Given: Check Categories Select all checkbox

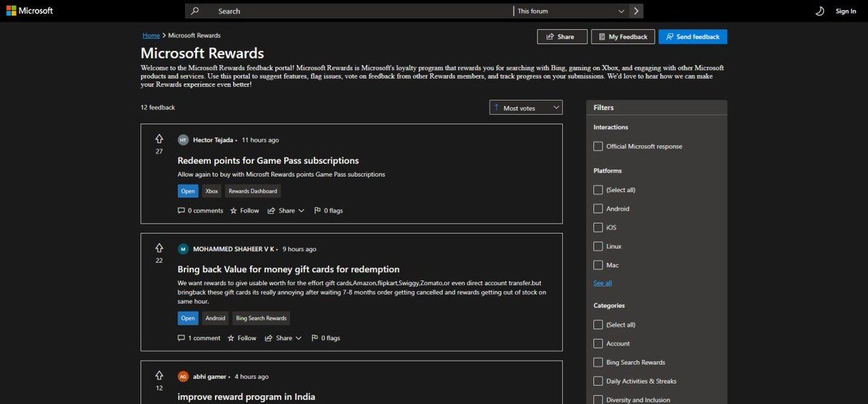Looking at the screenshot, I should point(598,324).
